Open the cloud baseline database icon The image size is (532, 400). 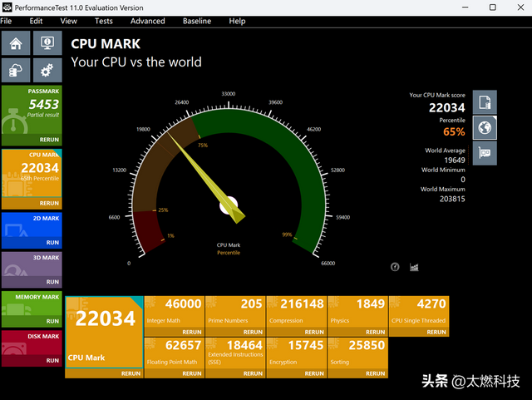point(17,70)
